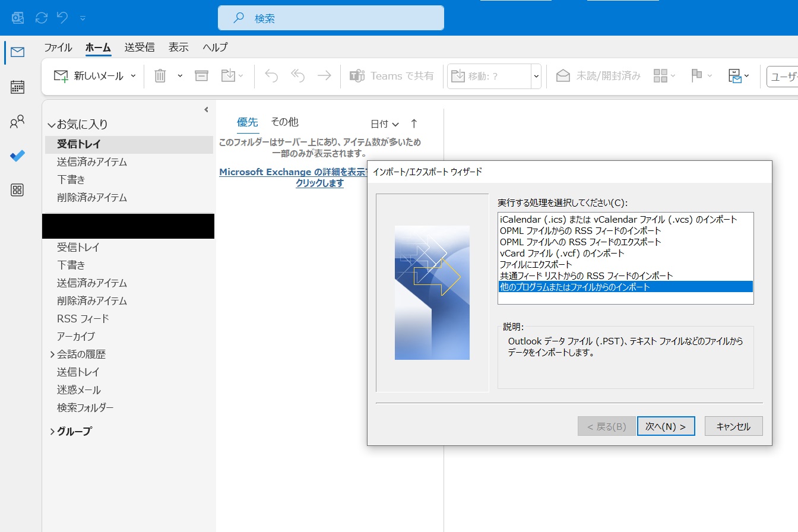Select ファイルにエクスポート in the list
Screen dimensions: 798x532
coord(536,264)
